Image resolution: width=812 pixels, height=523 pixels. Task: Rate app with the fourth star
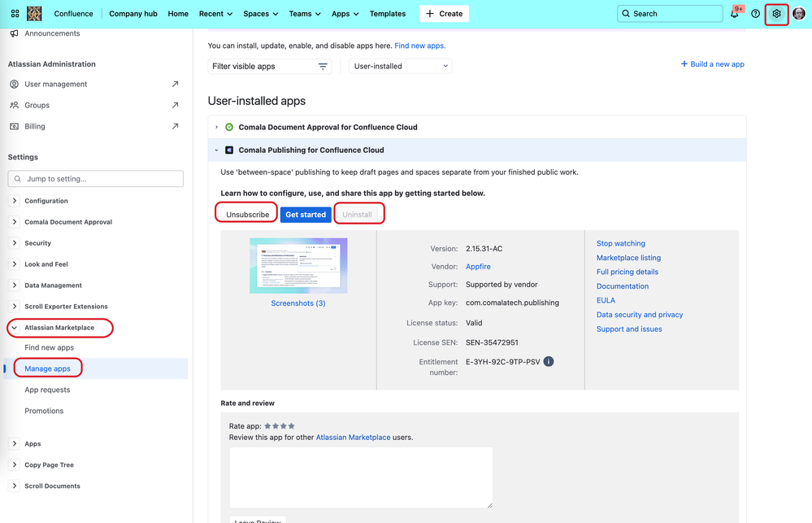click(x=292, y=426)
